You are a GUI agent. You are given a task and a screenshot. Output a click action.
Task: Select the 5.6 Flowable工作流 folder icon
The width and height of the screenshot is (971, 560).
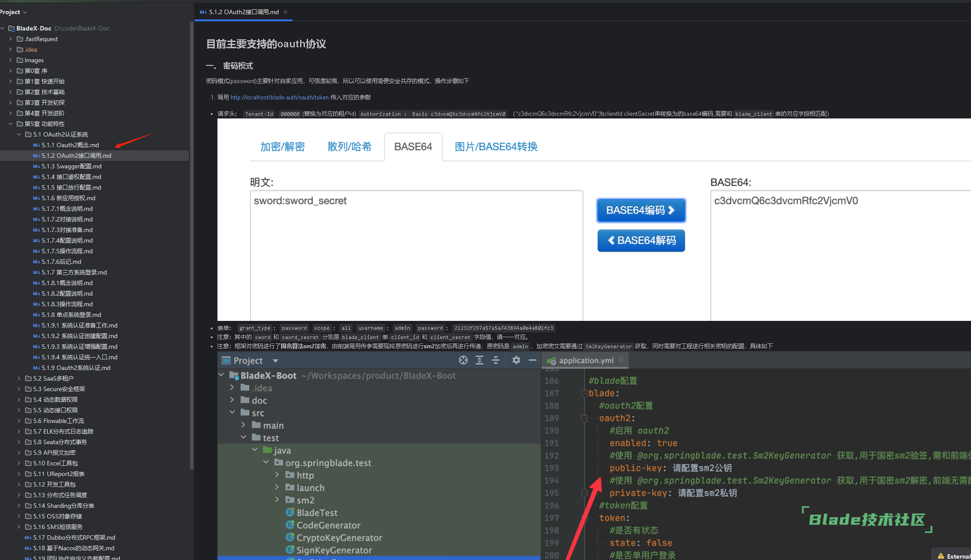28,421
